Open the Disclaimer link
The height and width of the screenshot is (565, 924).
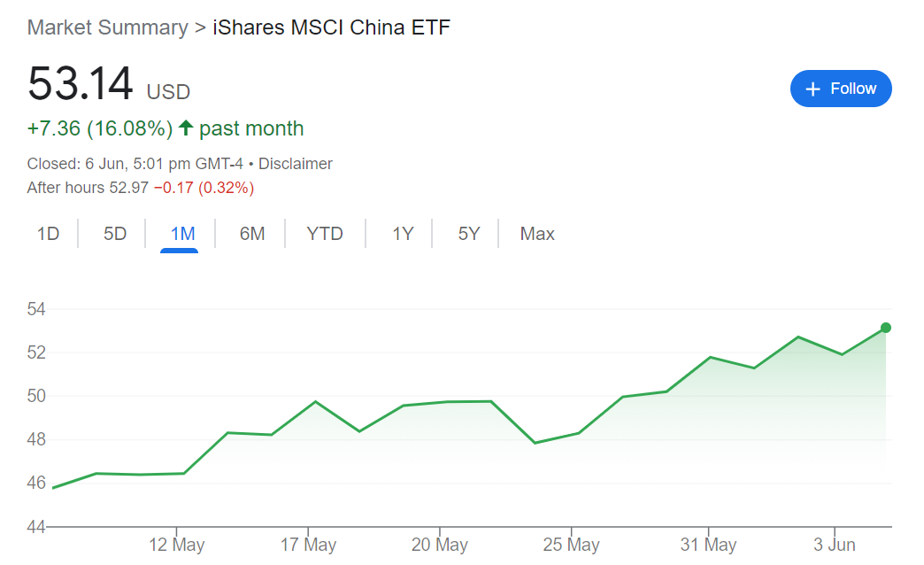coord(296,163)
